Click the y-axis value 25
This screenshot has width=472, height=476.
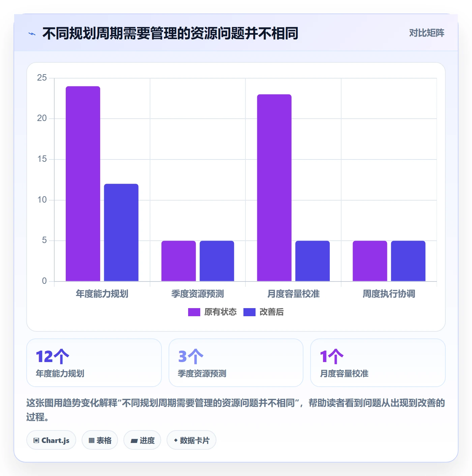[42, 78]
